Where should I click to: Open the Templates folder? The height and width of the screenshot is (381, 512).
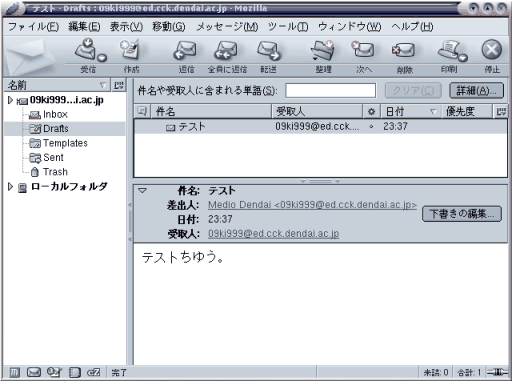pyautogui.click(x=65, y=143)
